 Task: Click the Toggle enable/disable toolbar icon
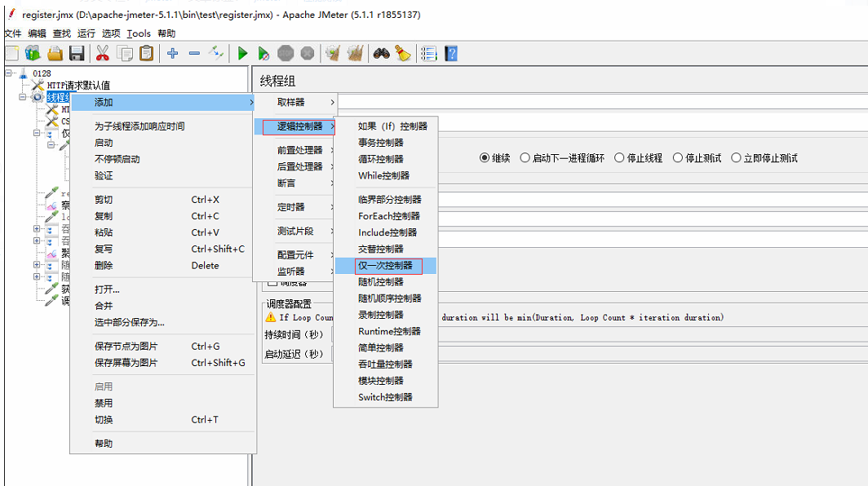click(x=216, y=54)
